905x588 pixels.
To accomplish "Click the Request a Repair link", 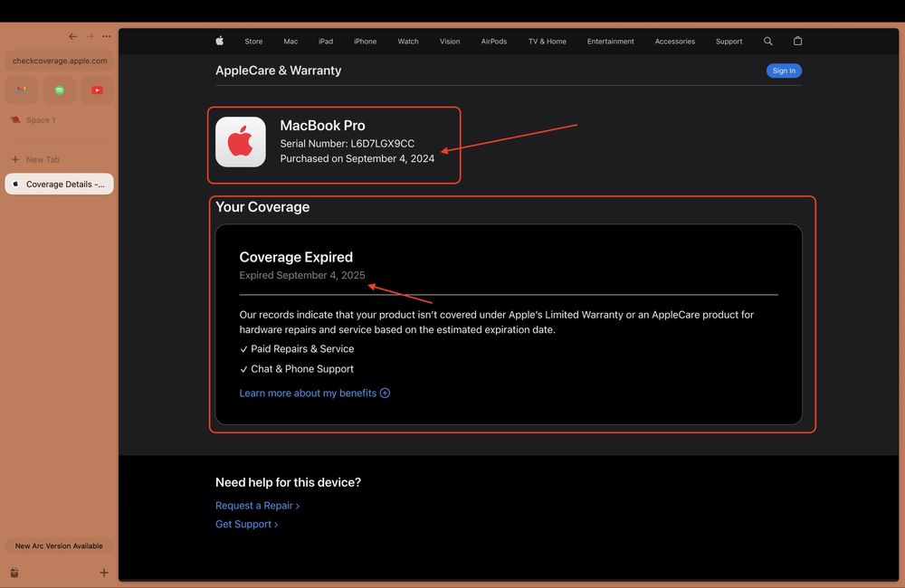I will point(257,506).
